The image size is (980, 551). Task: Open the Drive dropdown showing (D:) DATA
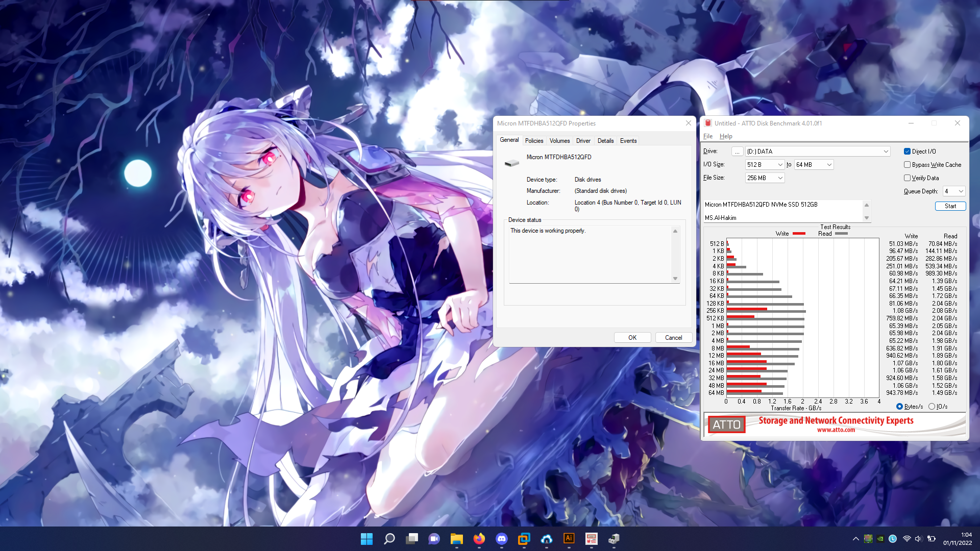[818, 152]
